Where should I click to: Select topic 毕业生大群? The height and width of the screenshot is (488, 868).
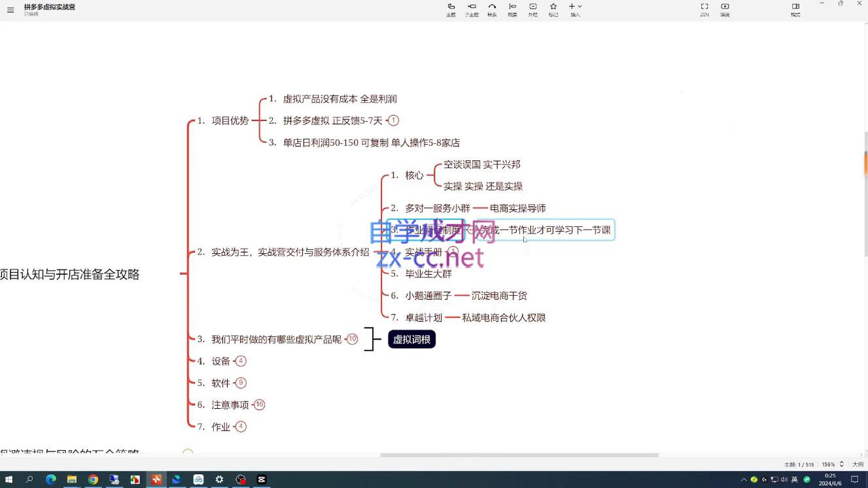(428, 273)
